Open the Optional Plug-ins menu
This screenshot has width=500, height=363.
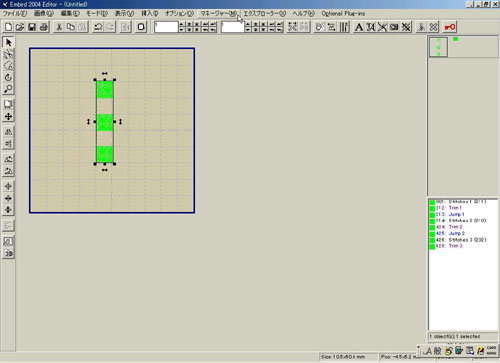[x=343, y=14]
